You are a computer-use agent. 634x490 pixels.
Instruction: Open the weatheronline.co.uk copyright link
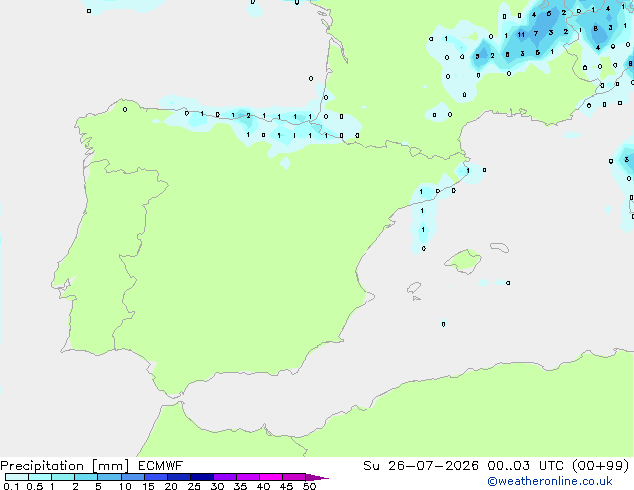click(x=550, y=481)
